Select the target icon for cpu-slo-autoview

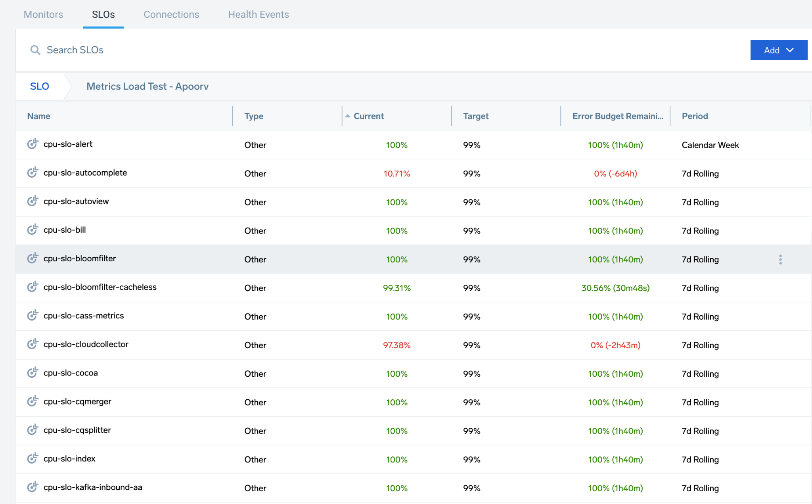coord(33,201)
